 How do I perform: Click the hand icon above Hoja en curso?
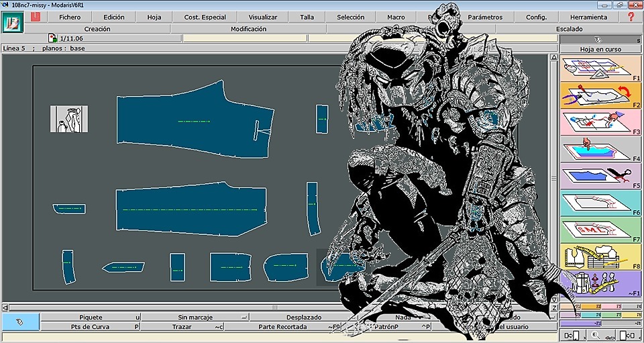pyautogui.click(x=598, y=40)
